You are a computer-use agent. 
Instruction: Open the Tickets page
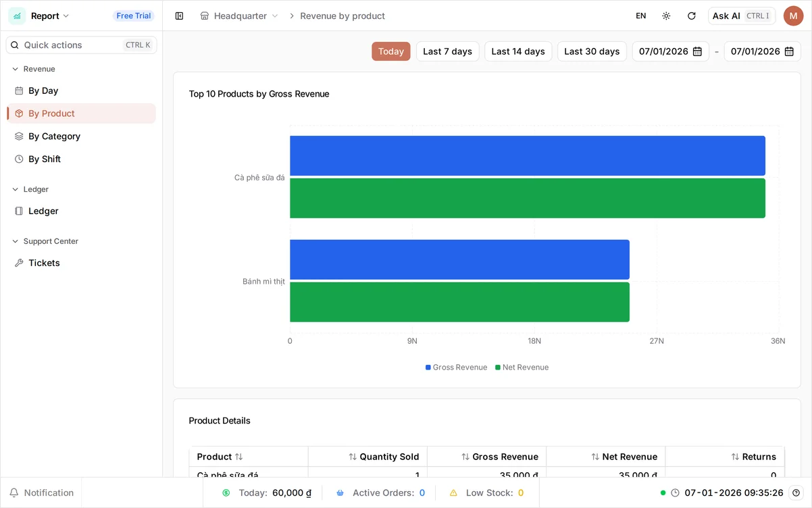pyautogui.click(x=81, y=263)
